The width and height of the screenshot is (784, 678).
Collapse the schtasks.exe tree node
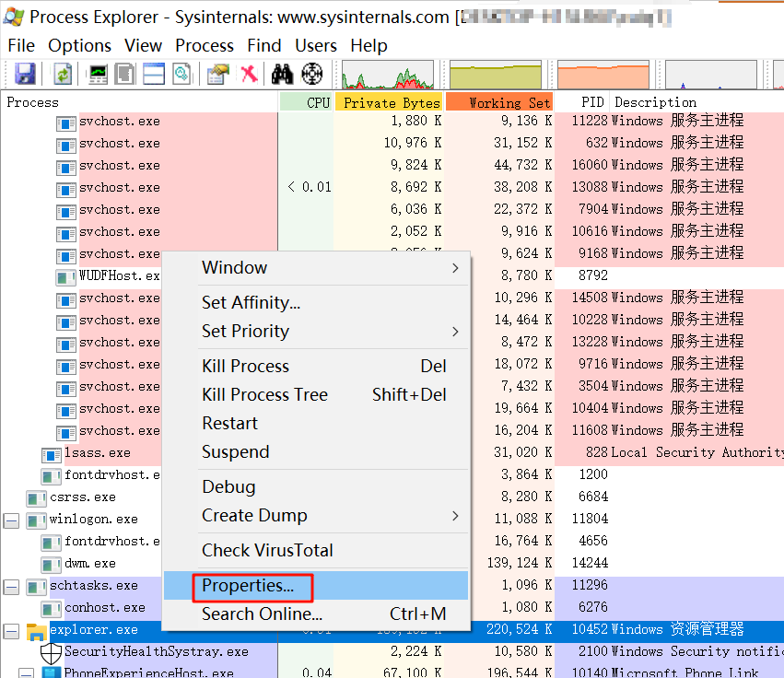pyautogui.click(x=11, y=587)
